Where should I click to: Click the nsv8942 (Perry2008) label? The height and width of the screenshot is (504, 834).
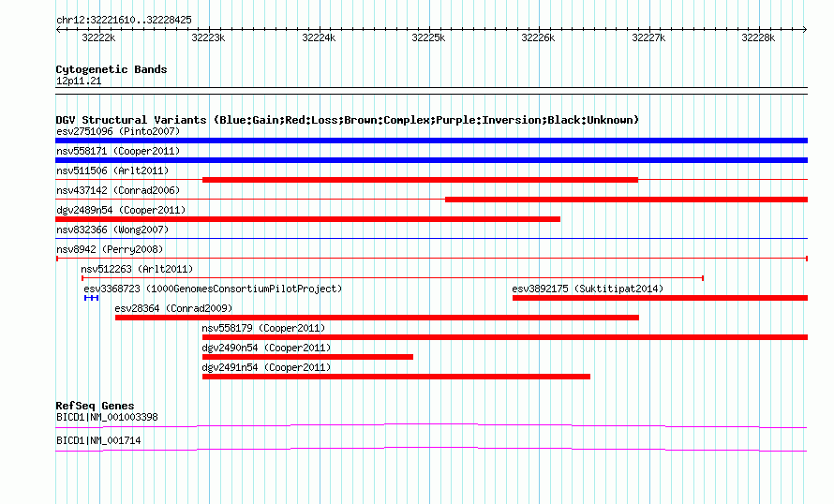(110, 249)
